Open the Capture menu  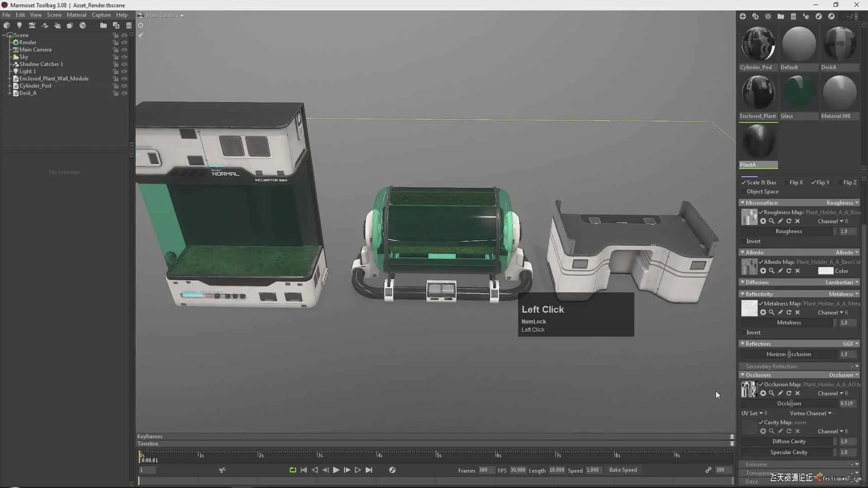click(101, 15)
